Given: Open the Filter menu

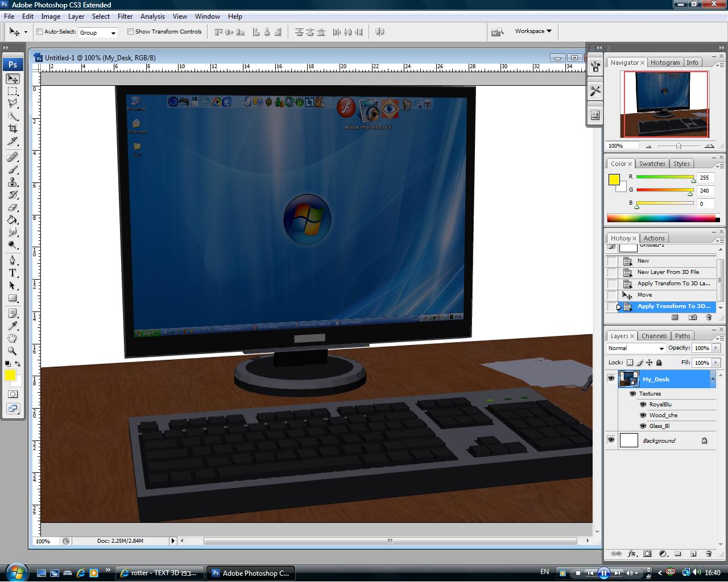Looking at the screenshot, I should (x=125, y=16).
